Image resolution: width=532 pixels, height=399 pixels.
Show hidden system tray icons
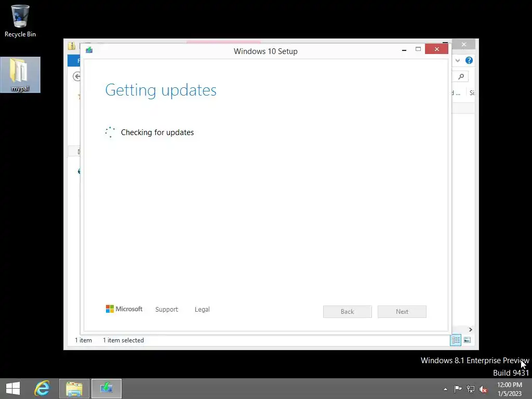[x=445, y=389]
